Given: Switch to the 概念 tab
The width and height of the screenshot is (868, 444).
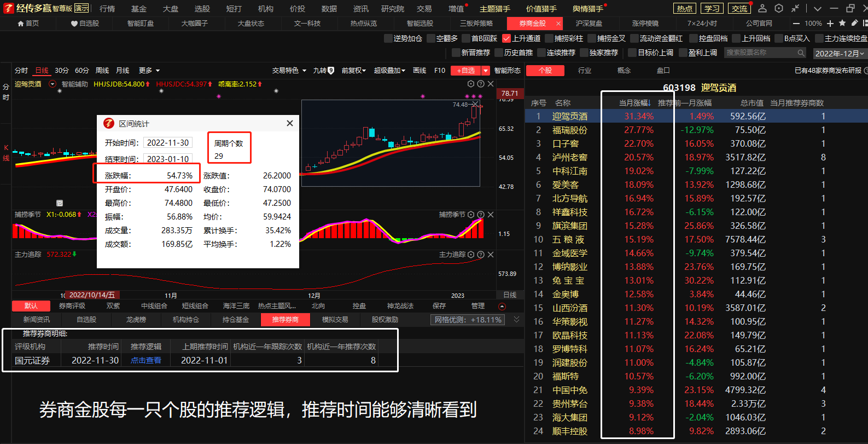Looking at the screenshot, I should (x=624, y=71).
